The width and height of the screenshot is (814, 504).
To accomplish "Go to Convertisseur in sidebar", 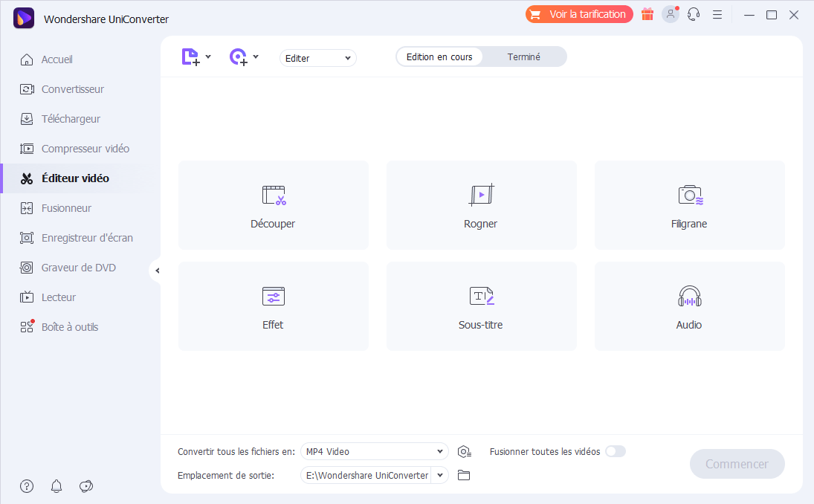I will [72, 89].
